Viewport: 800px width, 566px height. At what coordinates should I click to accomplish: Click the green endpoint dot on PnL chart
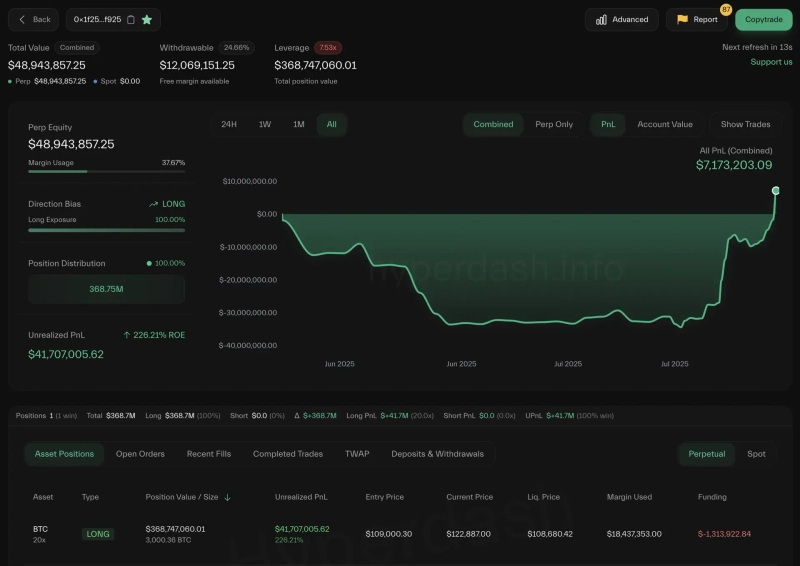pos(775,190)
